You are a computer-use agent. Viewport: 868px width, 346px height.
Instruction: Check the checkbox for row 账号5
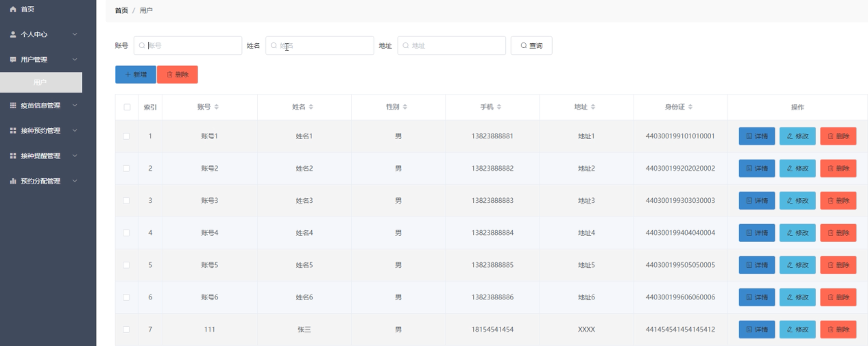pyautogui.click(x=126, y=265)
